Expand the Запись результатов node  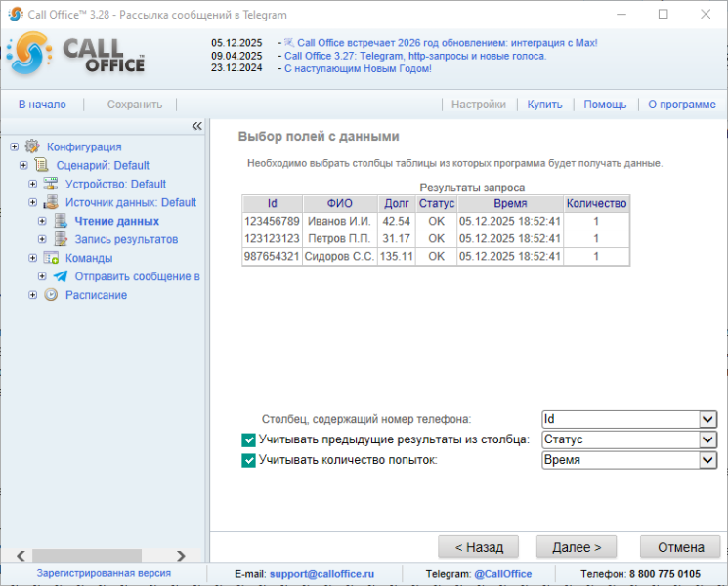(x=42, y=239)
